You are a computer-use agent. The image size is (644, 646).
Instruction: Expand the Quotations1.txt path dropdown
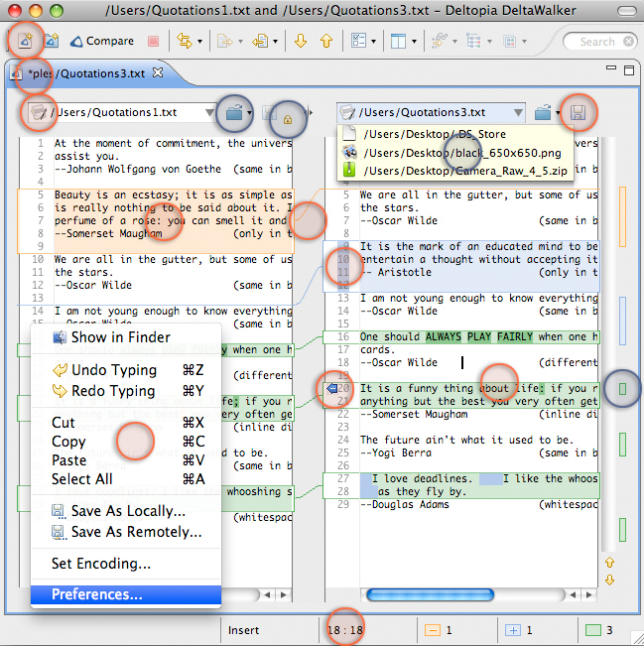207,113
